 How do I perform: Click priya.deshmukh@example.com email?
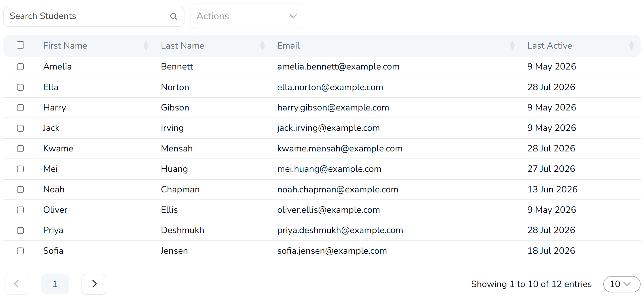pos(340,230)
